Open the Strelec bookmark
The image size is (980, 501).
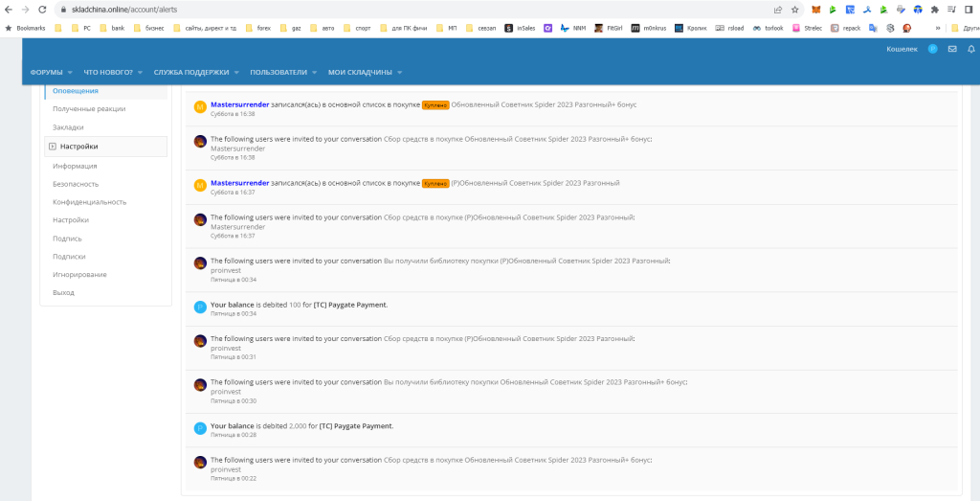pyautogui.click(x=808, y=28)
